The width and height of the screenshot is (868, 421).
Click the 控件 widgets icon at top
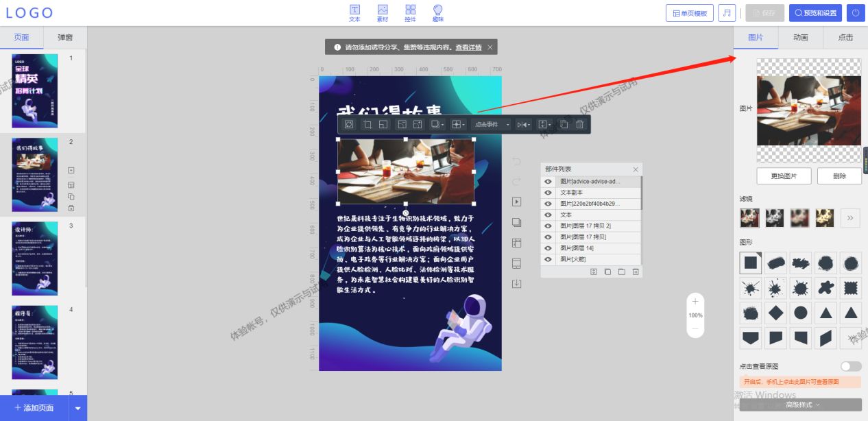410,12
